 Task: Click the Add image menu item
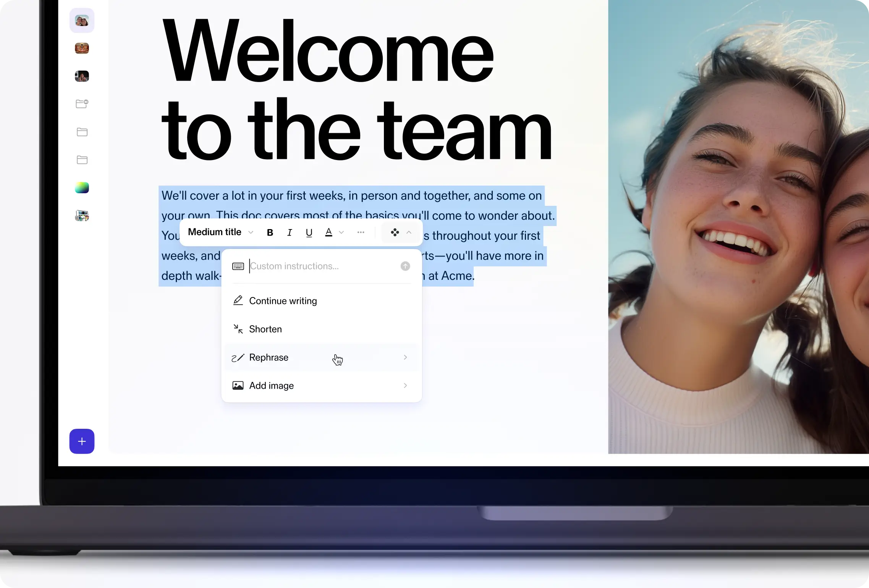(x=272, y=385)
